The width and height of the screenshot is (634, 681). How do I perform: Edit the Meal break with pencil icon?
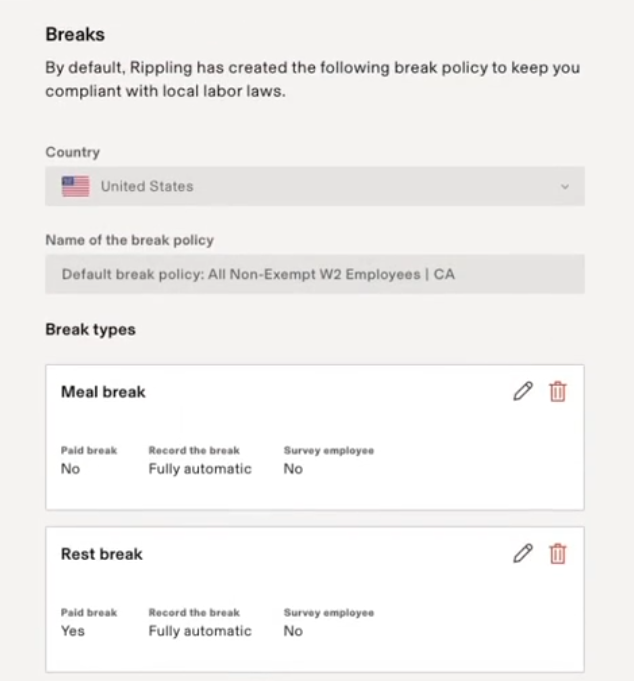click(x=522, y=392)
